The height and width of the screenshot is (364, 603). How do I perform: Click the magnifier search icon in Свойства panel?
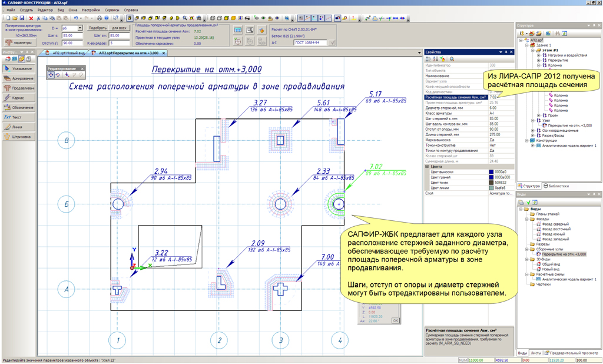(452, 59)
